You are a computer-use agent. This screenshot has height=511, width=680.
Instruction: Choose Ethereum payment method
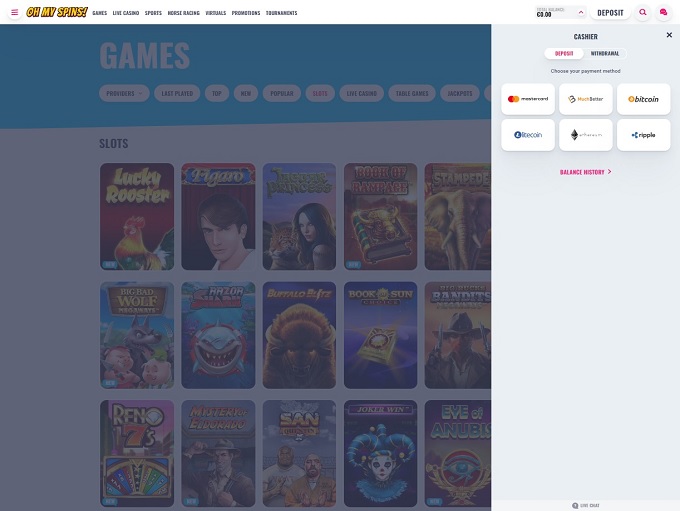pos(586,135)
